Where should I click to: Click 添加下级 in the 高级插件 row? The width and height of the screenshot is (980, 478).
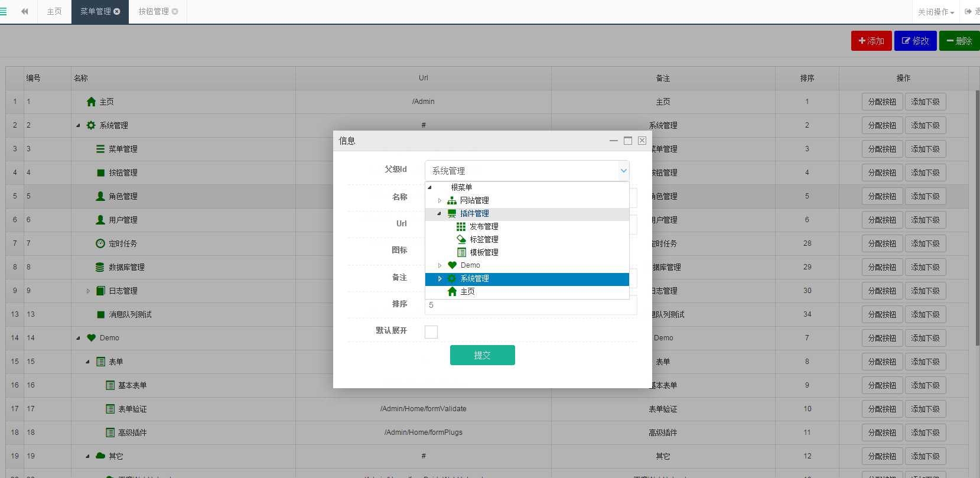coord(925,433)
